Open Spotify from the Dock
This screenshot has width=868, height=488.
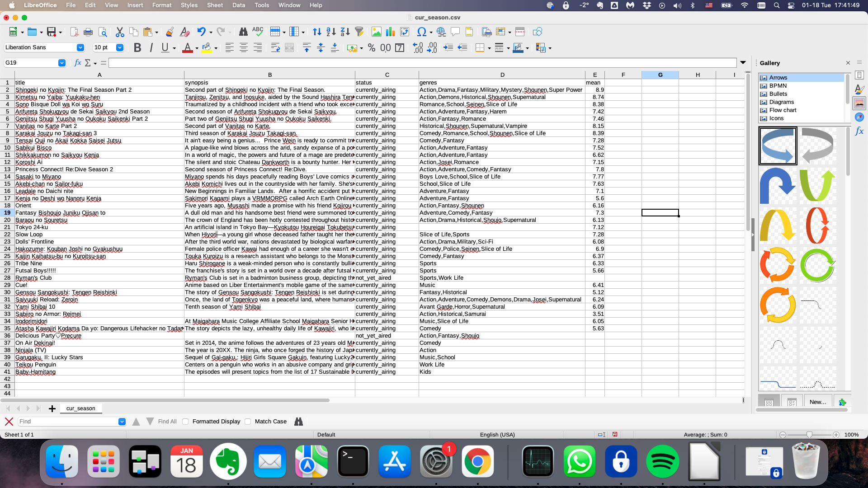point(662,461)
